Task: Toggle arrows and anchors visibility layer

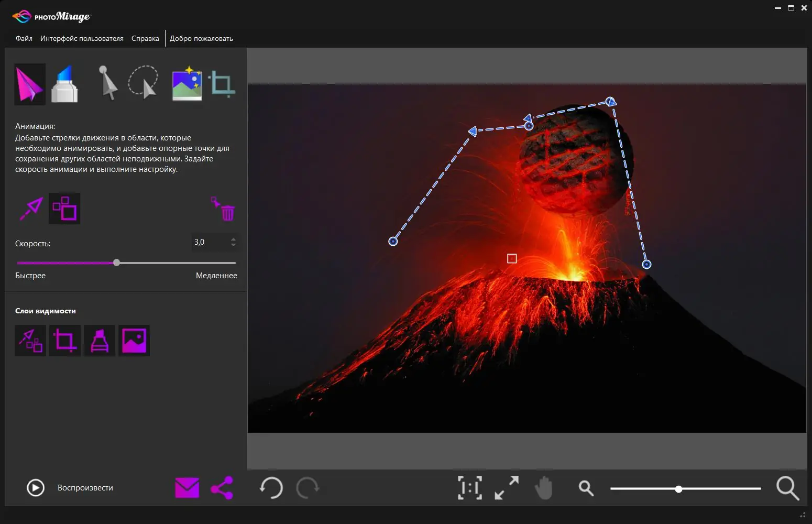Action: [30, 341]
